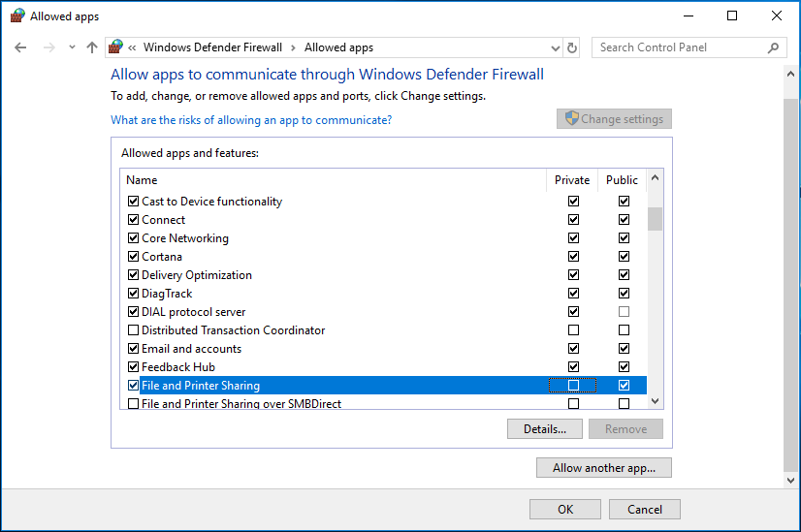Image resolution: width=801 pixels, height=532 pixels.
Task: Go up one level with the up arrow
Action: [x=92, y=47]
